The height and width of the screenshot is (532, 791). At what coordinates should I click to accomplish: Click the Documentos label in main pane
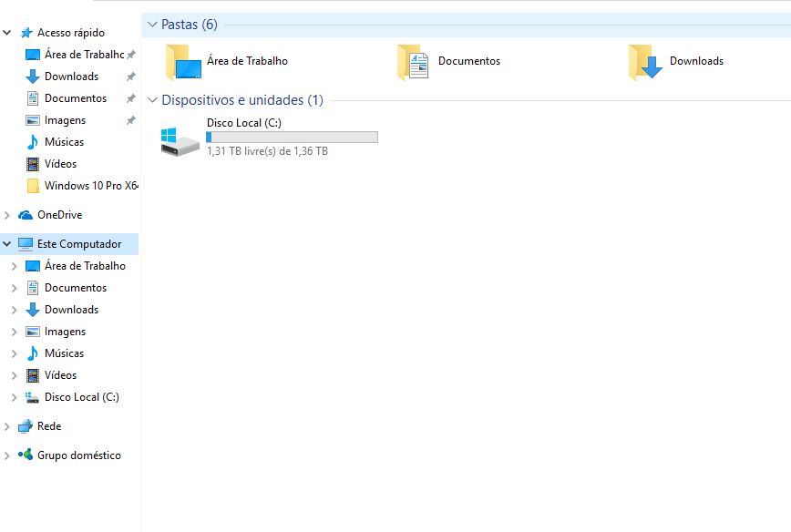coord(469,61)
